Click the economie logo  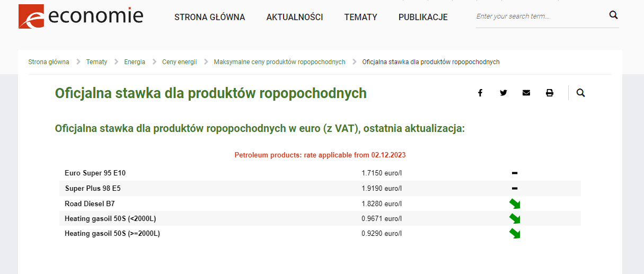(81, 16)
